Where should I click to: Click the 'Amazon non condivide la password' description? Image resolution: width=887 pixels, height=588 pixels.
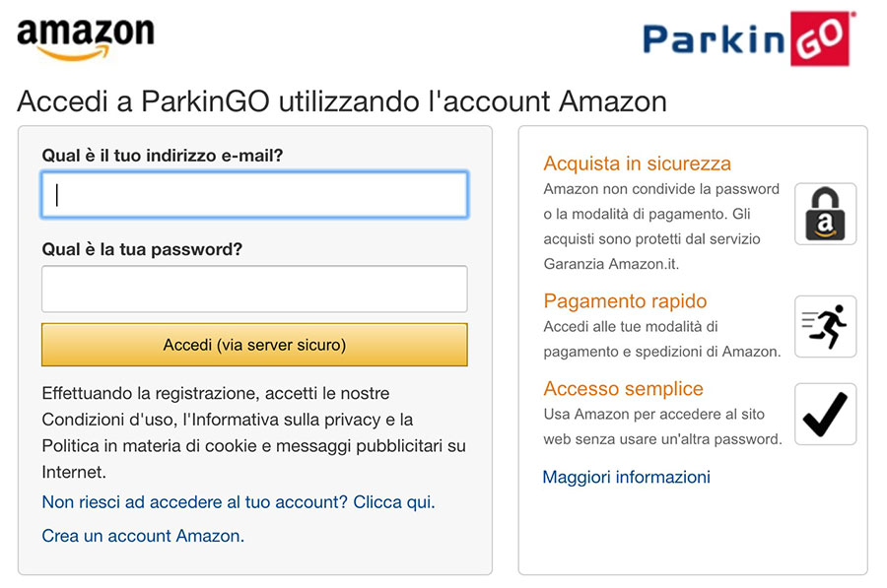coord(661,226)
